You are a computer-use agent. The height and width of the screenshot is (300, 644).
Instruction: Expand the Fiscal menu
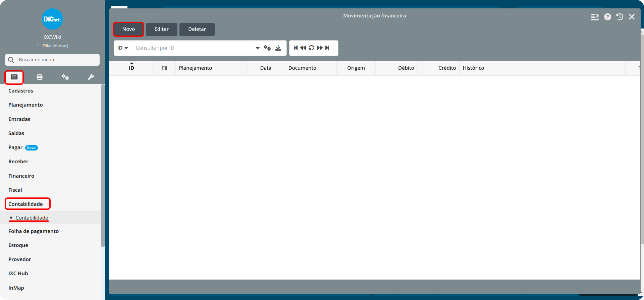pos(15,190)
